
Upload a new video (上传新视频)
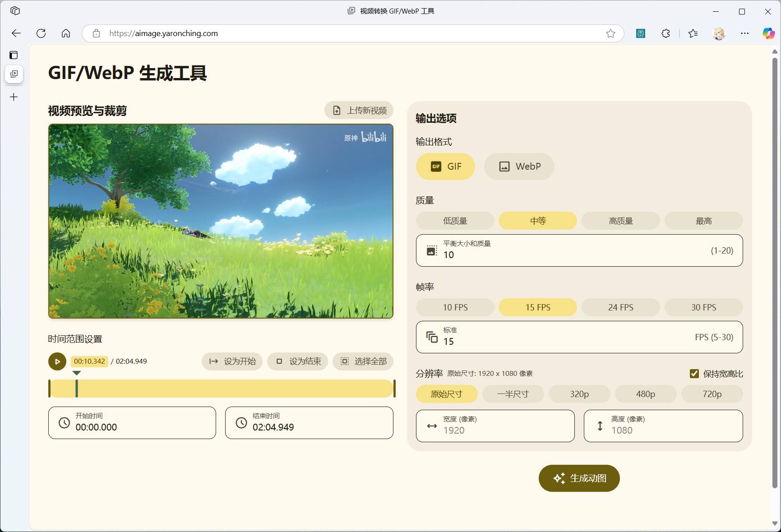pyautogui.click(x=359, y=111)
